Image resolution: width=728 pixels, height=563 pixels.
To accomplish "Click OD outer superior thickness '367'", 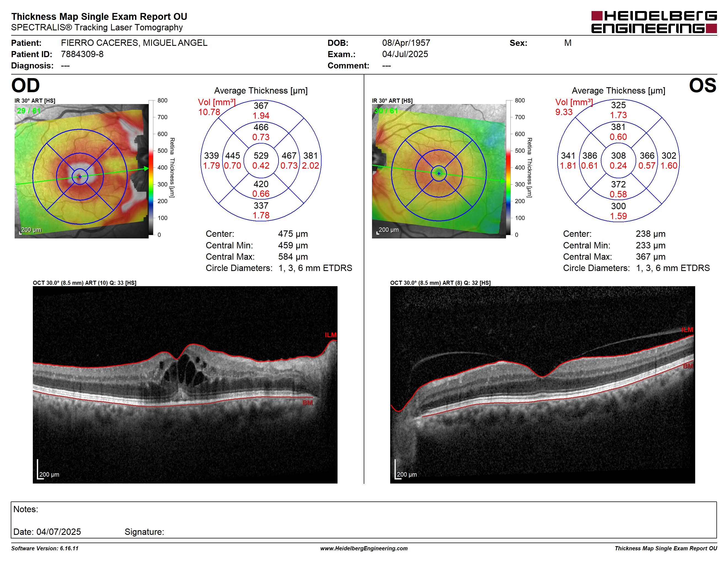I will (x=261, y=106).
